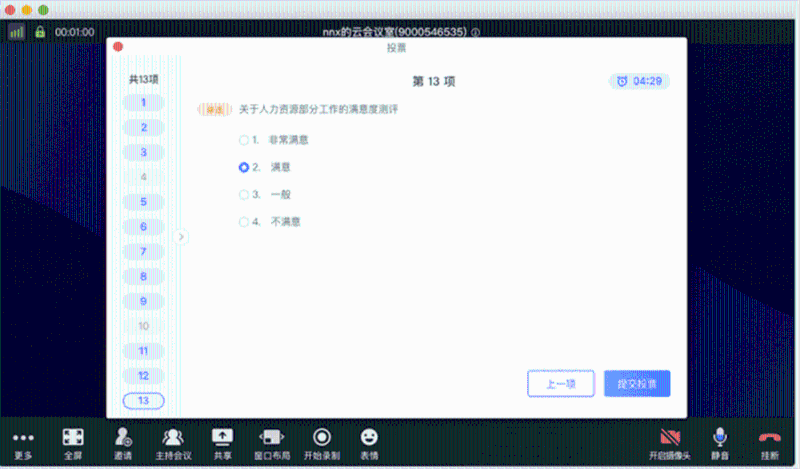The image size is (800, 469).
Task: Jump to question 1 in the list
Action: click(x=143, y=103)
